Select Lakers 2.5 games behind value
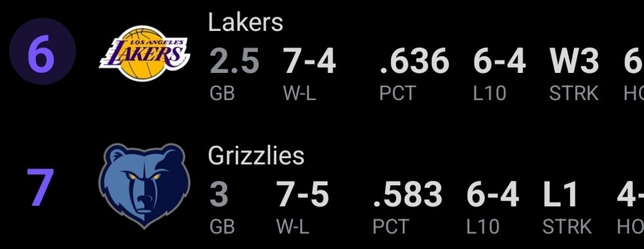Viewport: 644px width, 249px height. point(234,61)
